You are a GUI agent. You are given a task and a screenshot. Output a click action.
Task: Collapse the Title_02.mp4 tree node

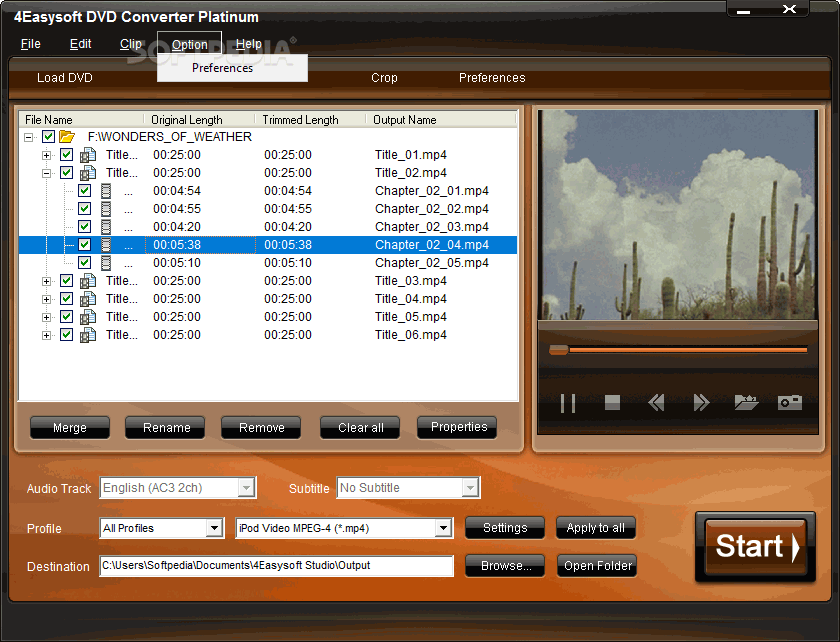point(47,174)
